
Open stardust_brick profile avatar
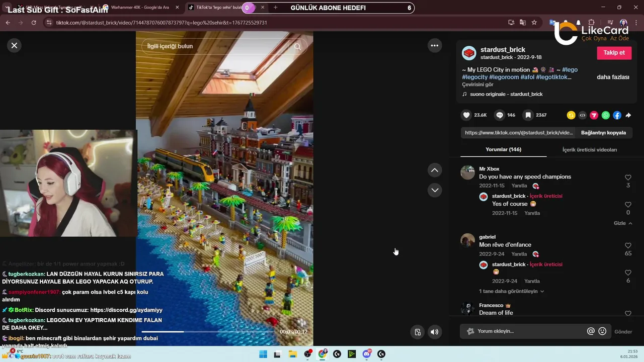click(469, 53)
